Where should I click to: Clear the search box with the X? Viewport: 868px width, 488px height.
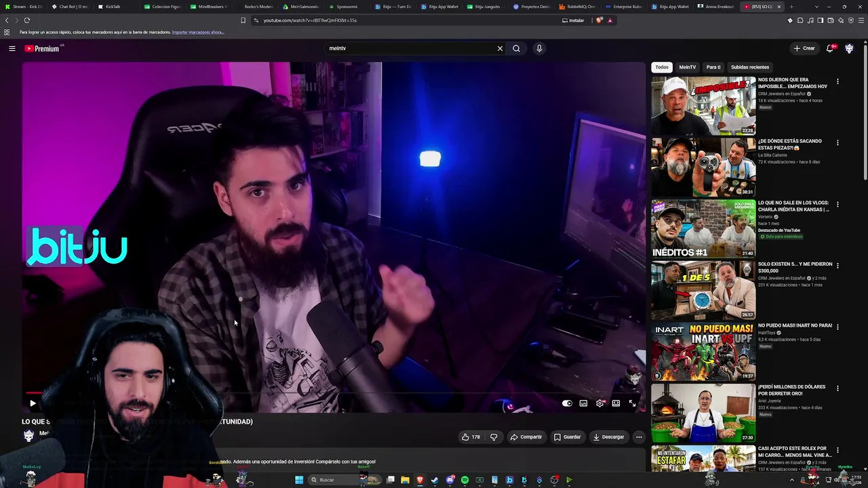click(500, 48)
